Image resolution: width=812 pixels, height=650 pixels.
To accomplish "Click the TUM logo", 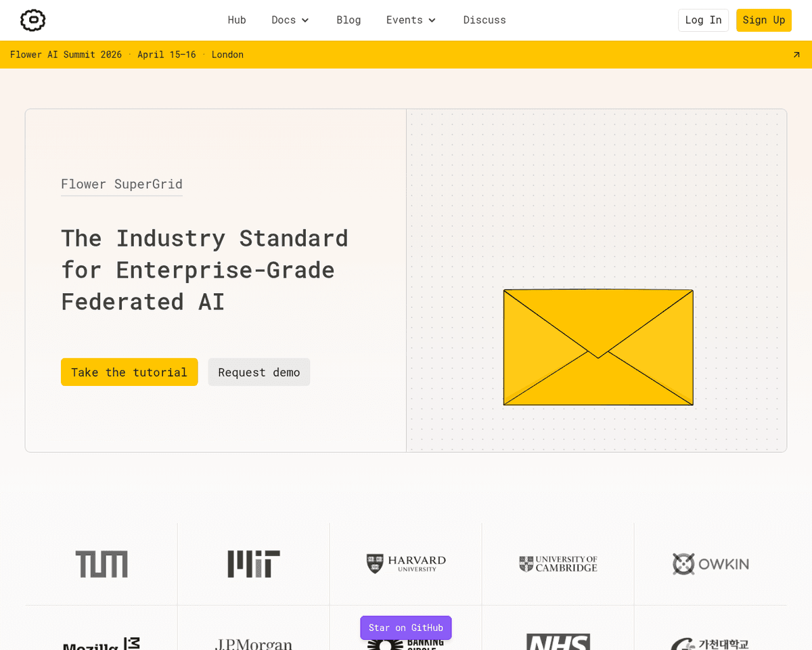I will (x=101, y=564).
